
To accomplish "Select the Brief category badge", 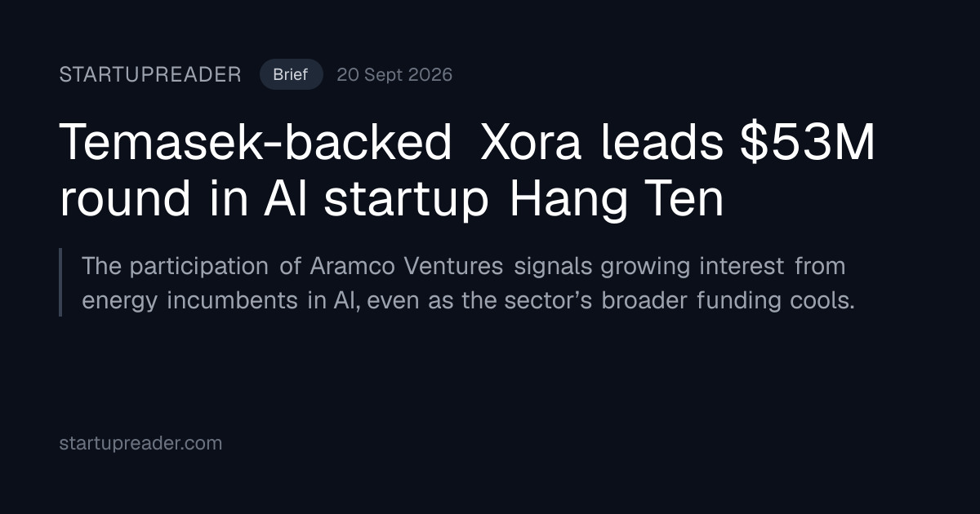I will click(x=291, y=75).
